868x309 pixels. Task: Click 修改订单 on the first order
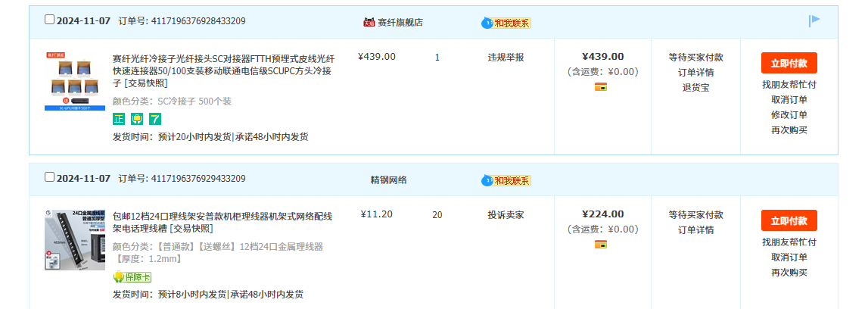tap(789, 115)
